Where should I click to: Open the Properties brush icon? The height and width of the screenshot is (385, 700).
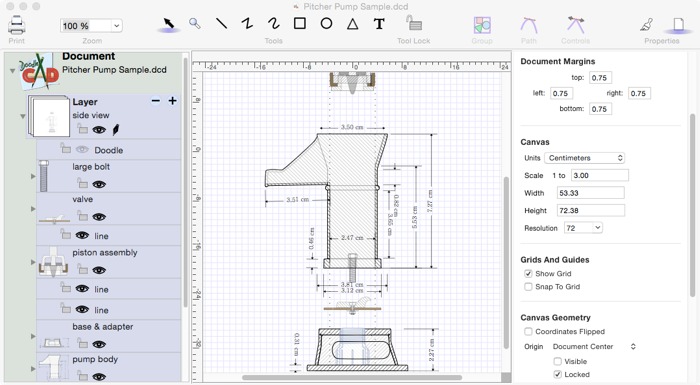(646, 25)
